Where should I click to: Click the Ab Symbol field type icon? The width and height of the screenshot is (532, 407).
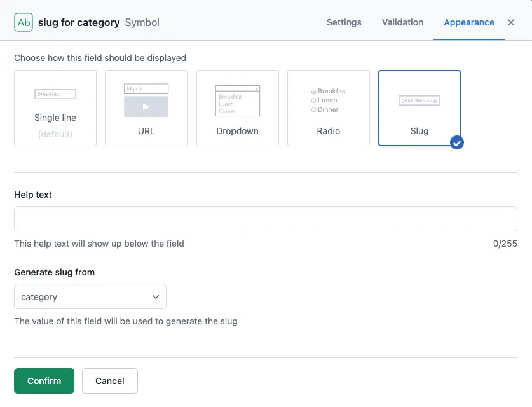(24, 22)
